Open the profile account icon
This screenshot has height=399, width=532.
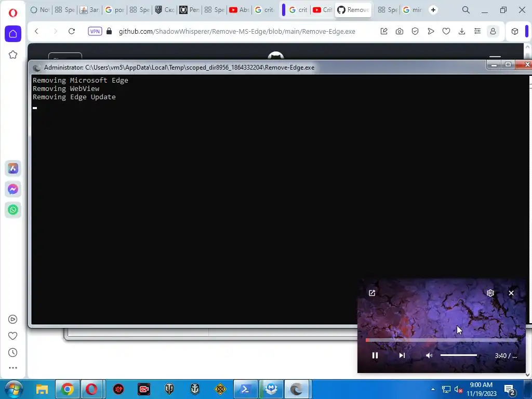pos(493,31)
